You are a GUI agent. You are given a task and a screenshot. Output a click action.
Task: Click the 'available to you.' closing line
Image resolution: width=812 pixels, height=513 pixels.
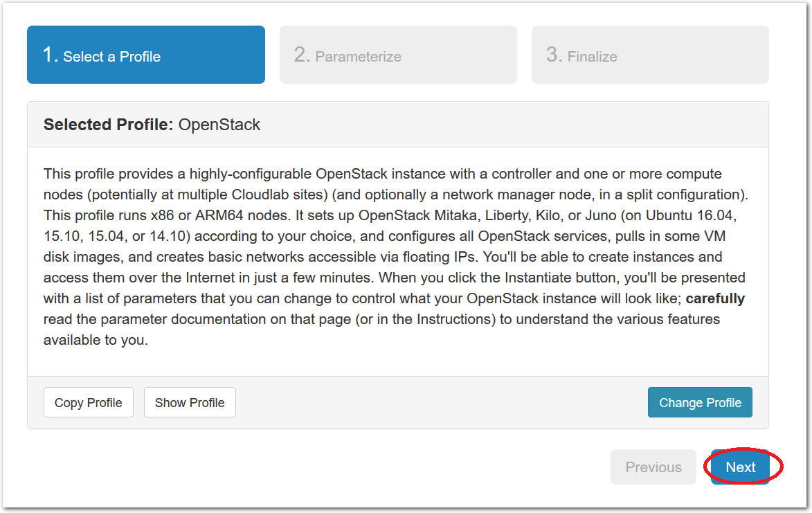pos(96,340)
